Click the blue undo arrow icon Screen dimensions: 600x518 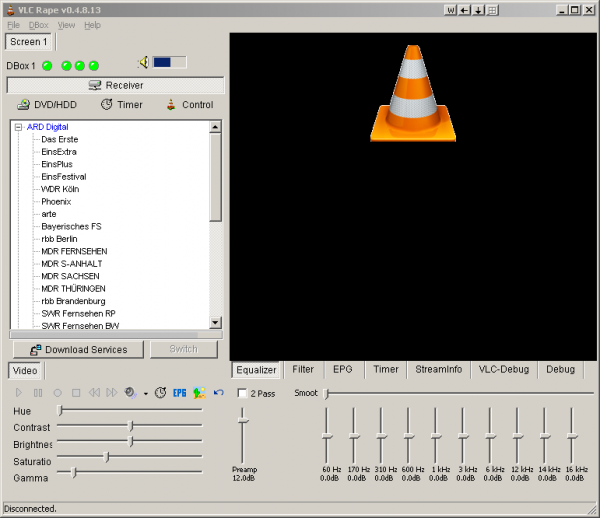218,393
